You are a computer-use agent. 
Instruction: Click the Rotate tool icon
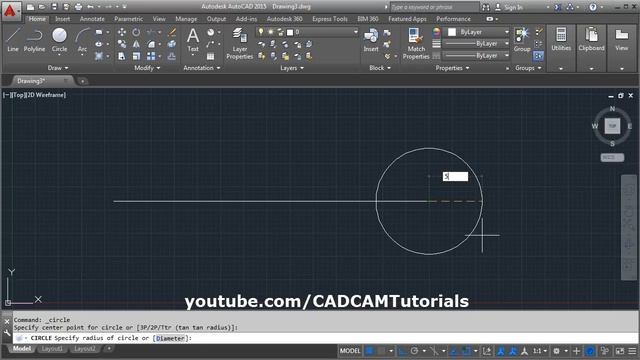click(136, 32)
